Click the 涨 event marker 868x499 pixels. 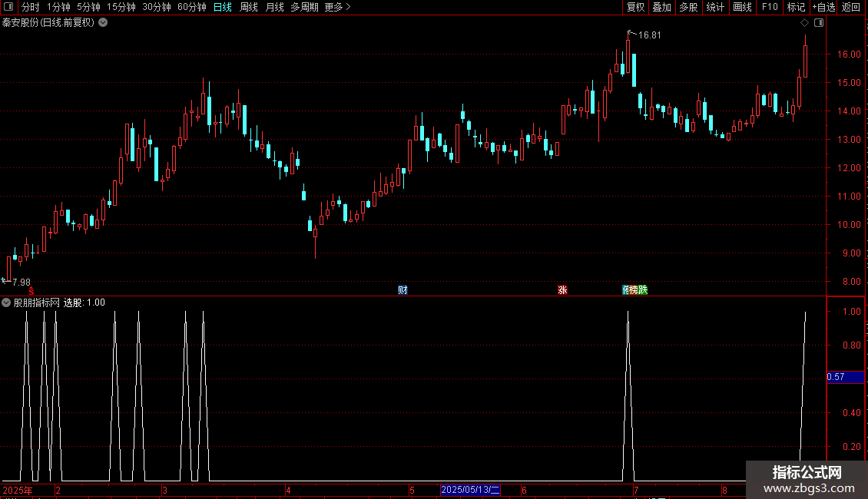[562, 290]
